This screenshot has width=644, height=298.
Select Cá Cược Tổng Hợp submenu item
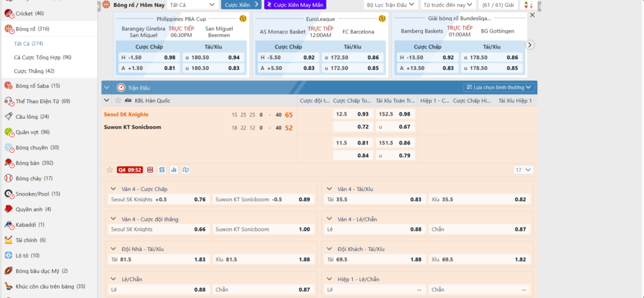(42, 57)
